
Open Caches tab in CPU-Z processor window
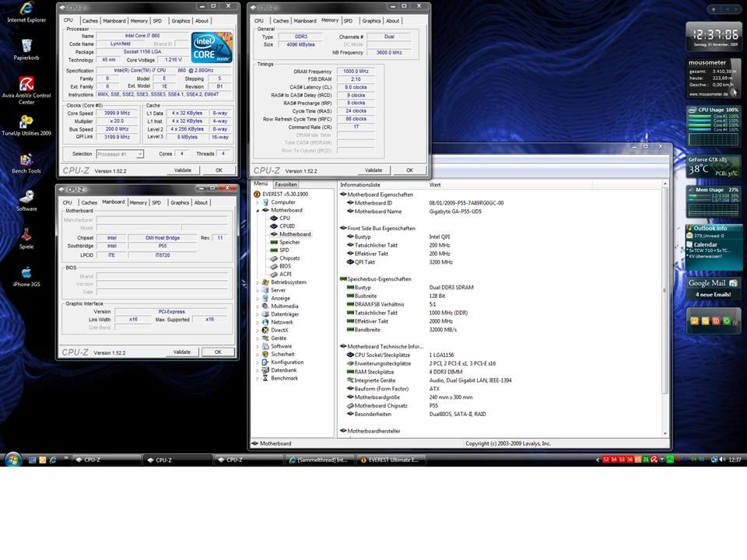[x=90, y=21]
